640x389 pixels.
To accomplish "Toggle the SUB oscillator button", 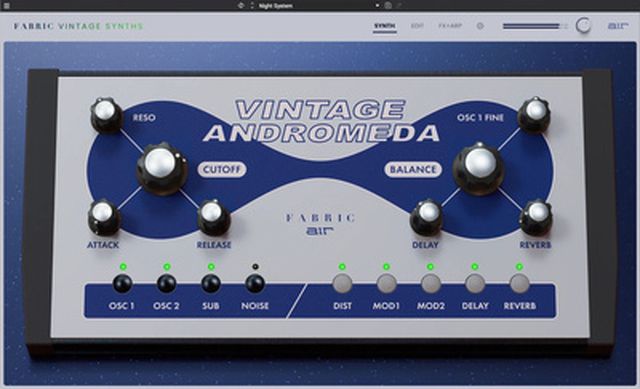I will coord(211,283).
